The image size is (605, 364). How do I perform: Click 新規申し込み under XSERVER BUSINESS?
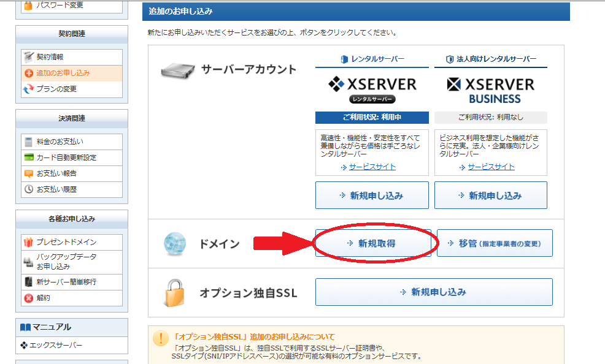(x=490, y=195)
